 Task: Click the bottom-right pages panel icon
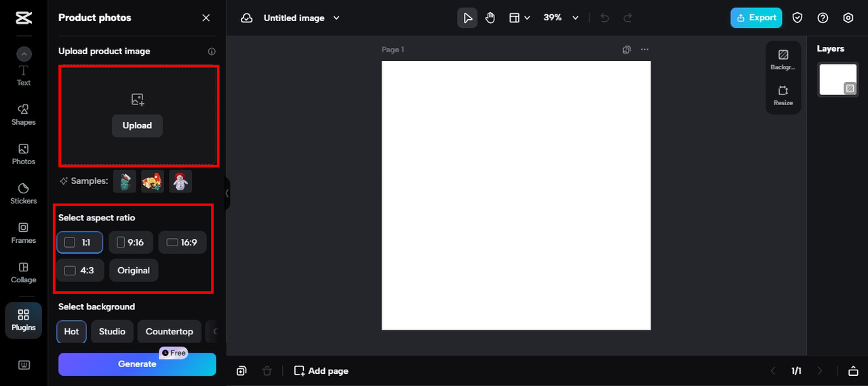(853, 371)
